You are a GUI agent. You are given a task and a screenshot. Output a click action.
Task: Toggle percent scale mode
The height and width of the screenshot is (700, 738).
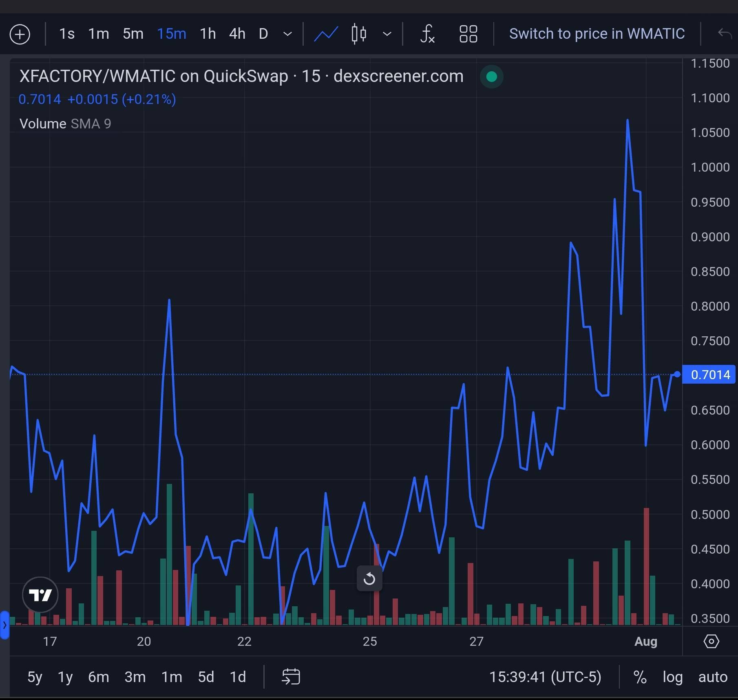(640, 677)
